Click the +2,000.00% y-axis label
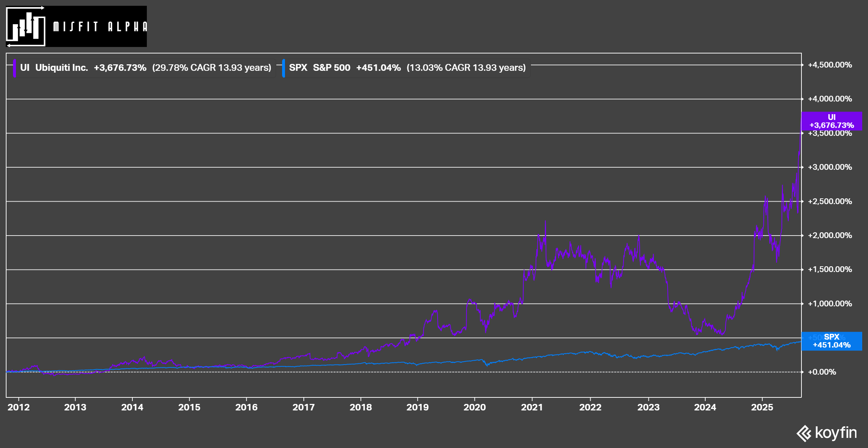868x448 pixels. pyautogui.click(x=830, y=236)
